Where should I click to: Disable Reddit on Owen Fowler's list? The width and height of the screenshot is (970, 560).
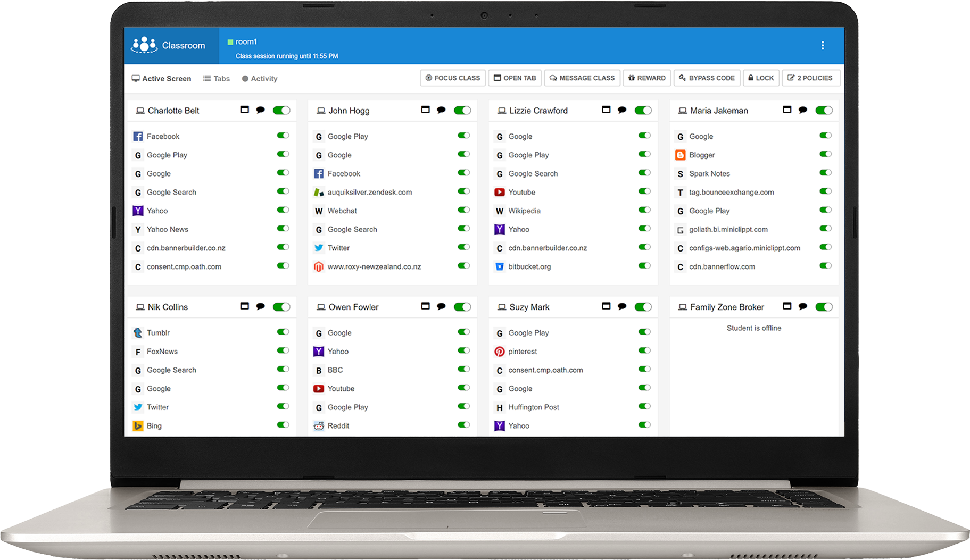pos(463,424)
